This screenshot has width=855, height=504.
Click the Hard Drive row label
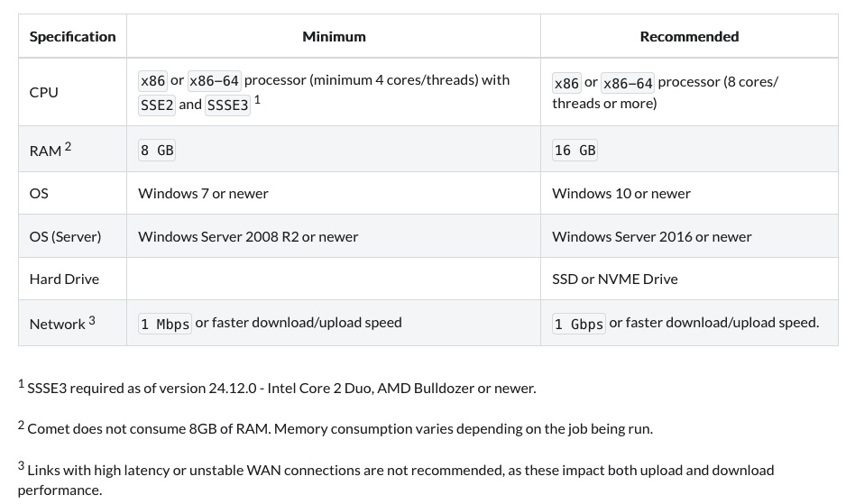click(64, 279)
